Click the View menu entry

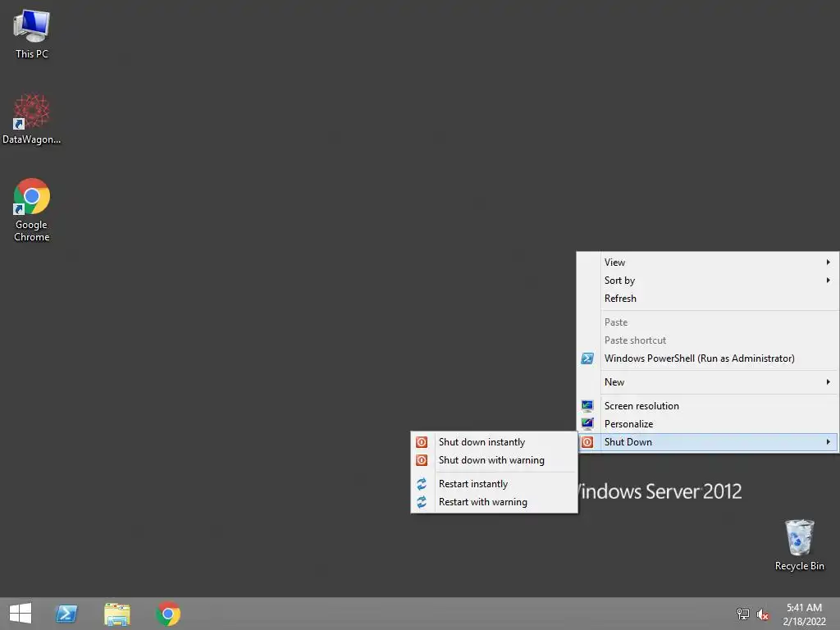[707, 262]
